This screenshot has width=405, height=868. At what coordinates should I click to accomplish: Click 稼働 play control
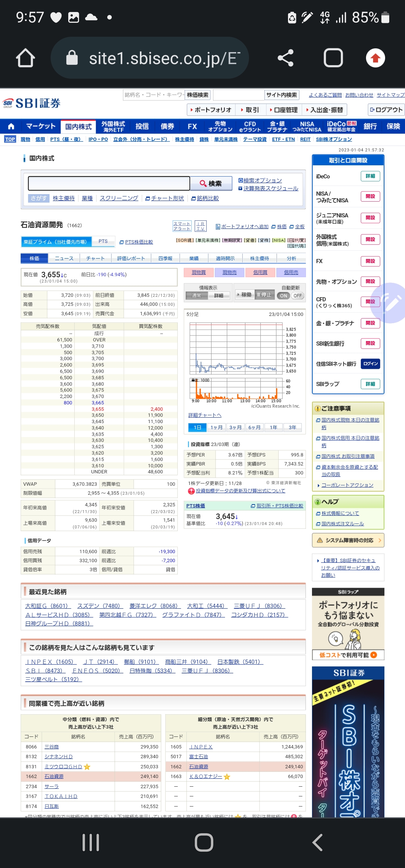(x=244, y=295)
